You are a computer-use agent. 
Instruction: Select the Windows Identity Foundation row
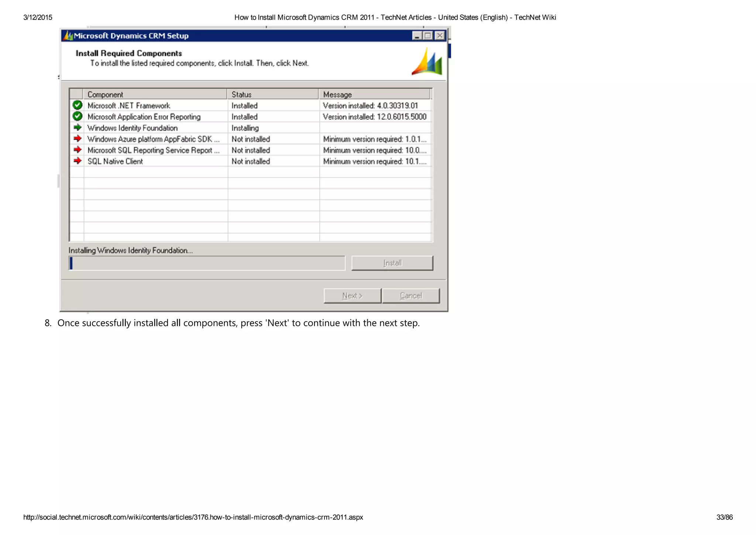point(251,128)
